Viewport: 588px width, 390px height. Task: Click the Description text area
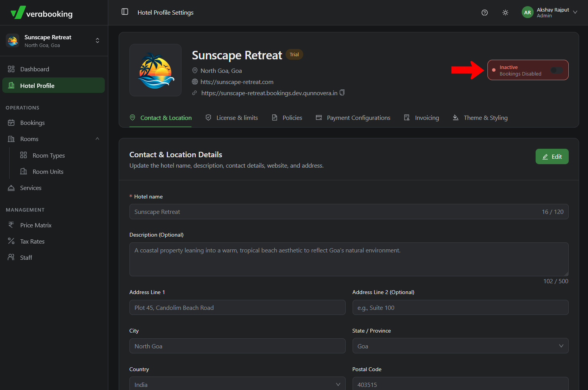click(x=349, y=259)
